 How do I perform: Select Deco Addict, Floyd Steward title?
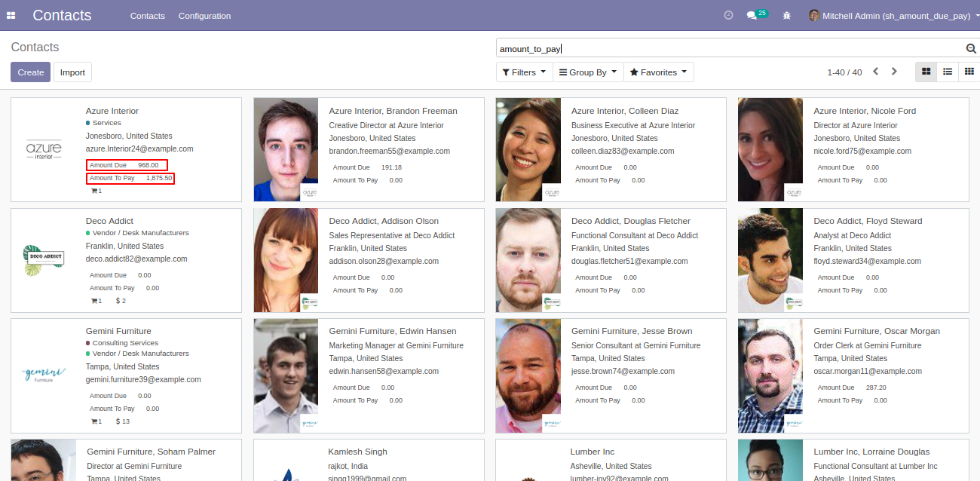pos(868,221)
